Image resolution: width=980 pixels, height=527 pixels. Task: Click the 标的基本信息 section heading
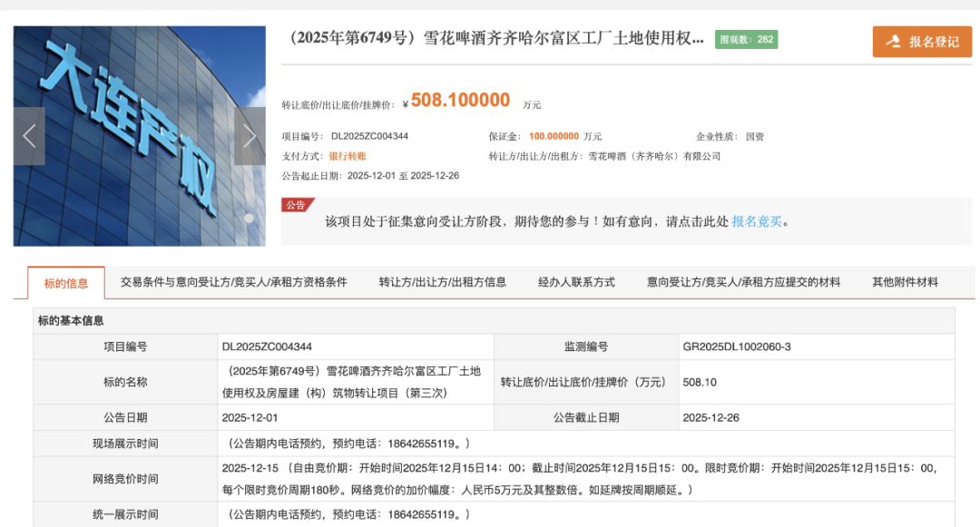coord(71,321)
